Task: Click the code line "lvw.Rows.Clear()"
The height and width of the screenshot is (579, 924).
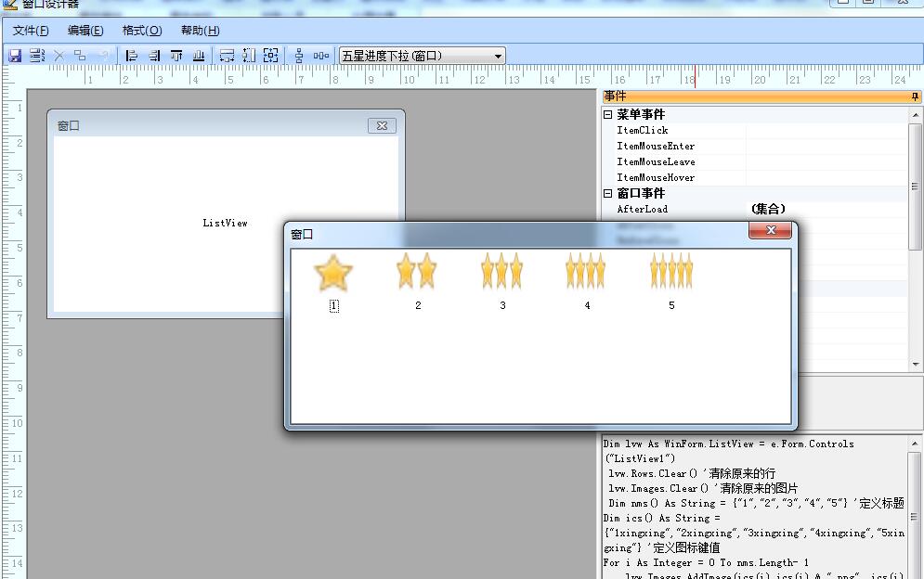Action: tap(691, 473)
